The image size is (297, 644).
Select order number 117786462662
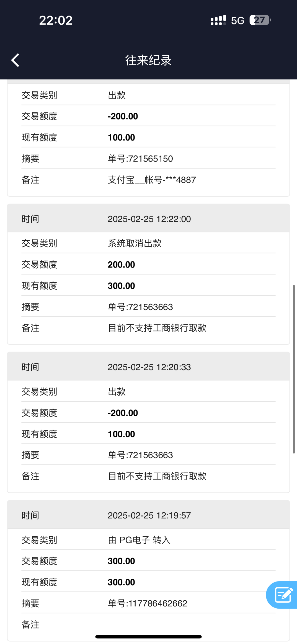point(147,603)
